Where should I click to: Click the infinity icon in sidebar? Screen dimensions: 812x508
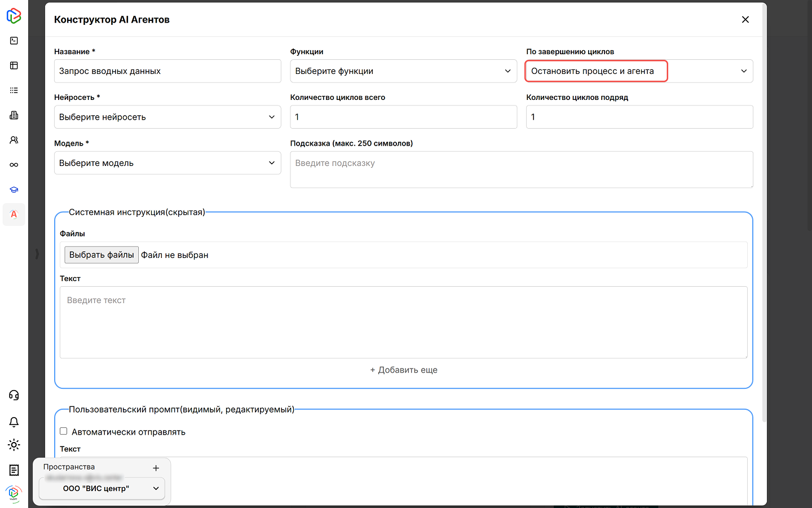pos(14,165)
